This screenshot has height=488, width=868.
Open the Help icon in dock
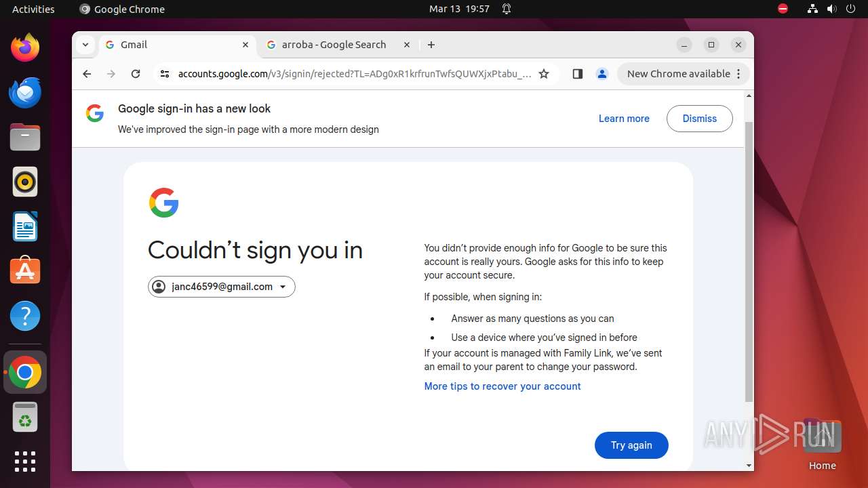(x=25, y=316)
